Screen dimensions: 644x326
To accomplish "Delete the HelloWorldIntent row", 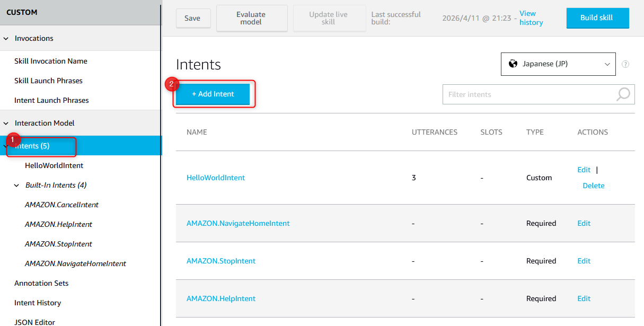I will 593,186.
